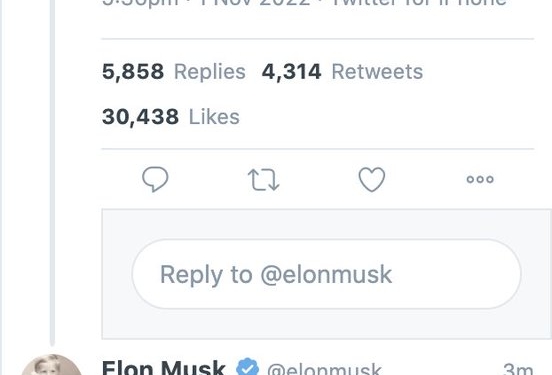Open the Elon Musk display name link
The width and height of the screenshot is (552, 375).
(164, 368)
